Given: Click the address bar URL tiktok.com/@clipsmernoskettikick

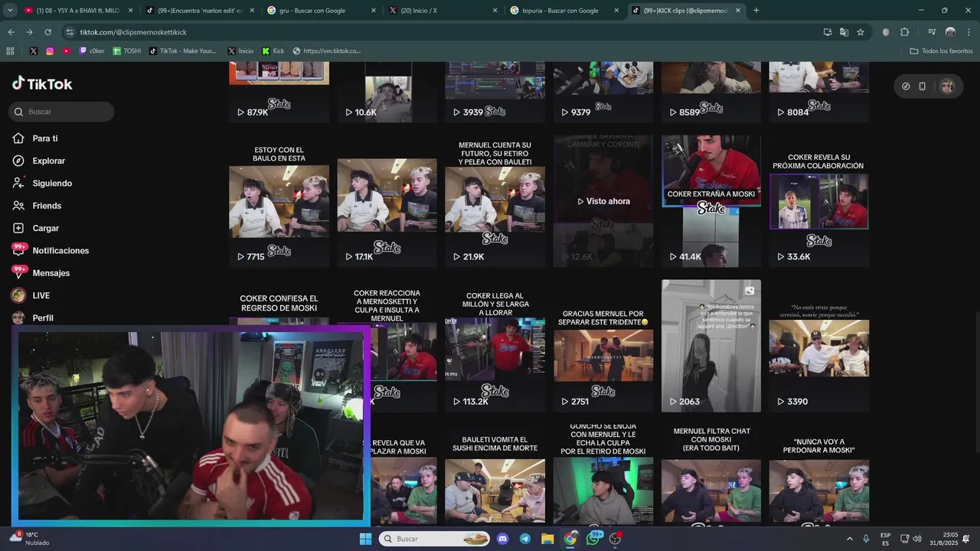Looking at the screenshot, I should (133, 32).
